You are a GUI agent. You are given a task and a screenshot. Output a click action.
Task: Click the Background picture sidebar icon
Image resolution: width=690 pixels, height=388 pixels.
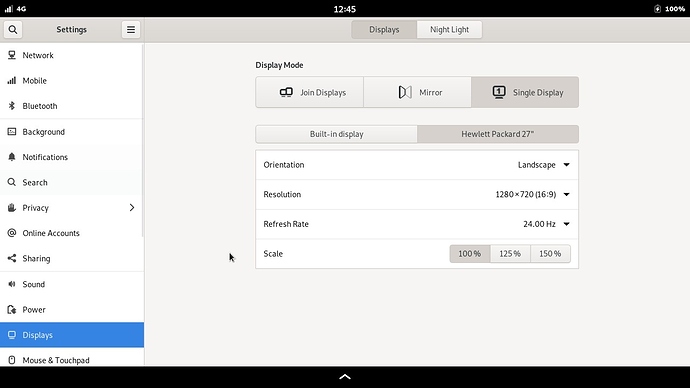click(x=12, y=132)
